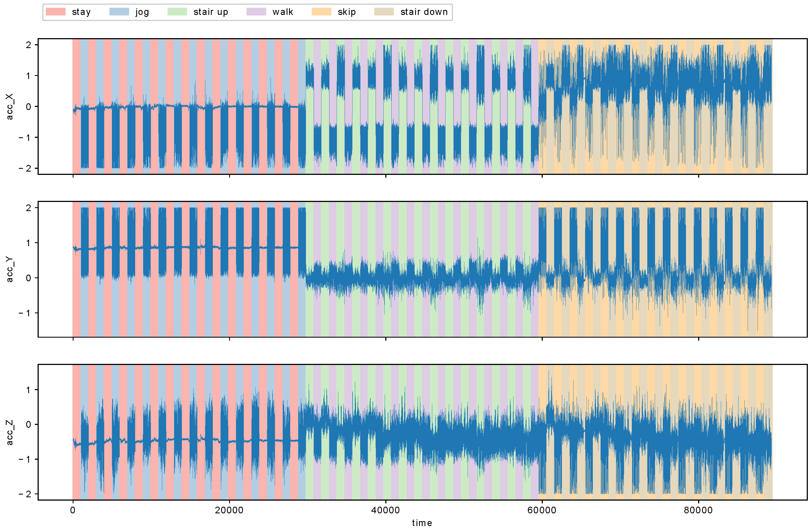The height and width of the screenshot is (531, 812).
Task: Click the 20000 x-axis tick label
Action: [x=229, y=510]
